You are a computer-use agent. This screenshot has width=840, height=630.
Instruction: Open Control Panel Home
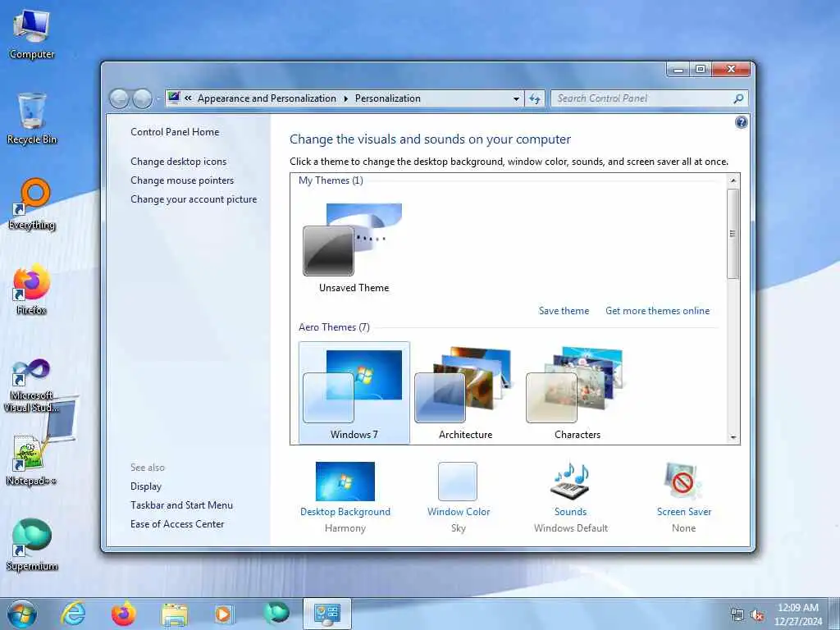point(175,132)
